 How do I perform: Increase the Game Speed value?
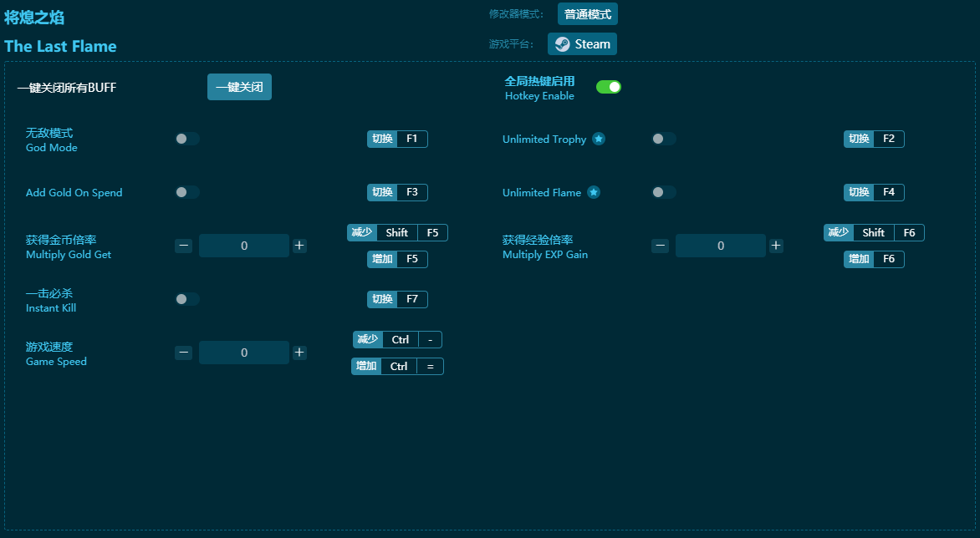(x=299, y=353)
